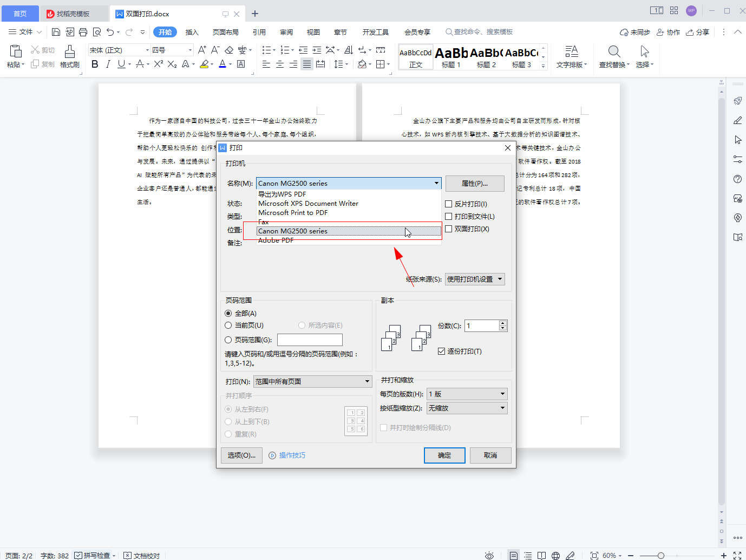Click the Justify align paragraph icon

click(x=307, y=64)
